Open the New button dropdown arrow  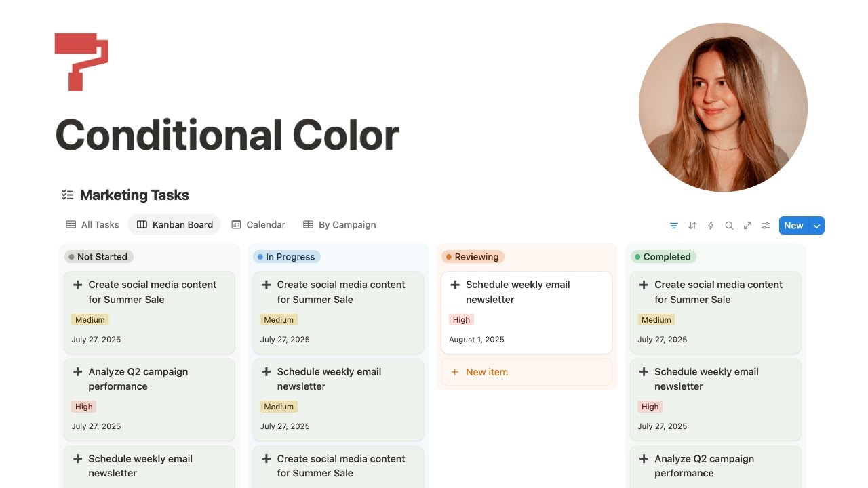[x=816, y=226]
